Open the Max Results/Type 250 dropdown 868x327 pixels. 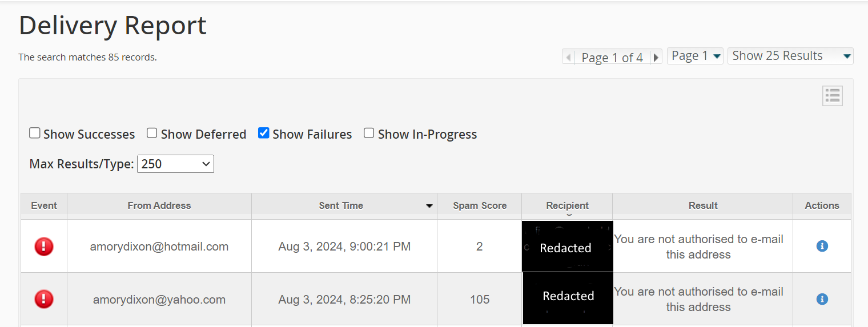(175, 164)
